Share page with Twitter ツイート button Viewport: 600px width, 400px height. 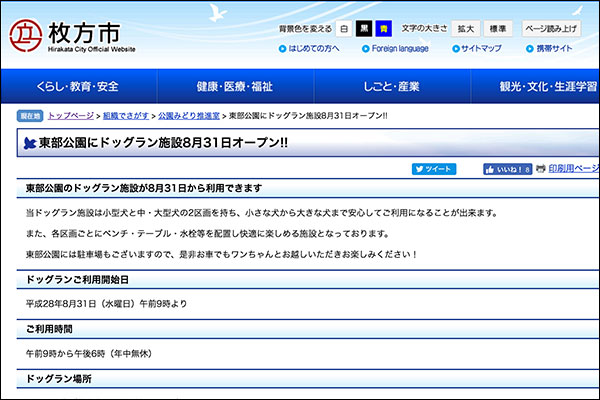434,170
